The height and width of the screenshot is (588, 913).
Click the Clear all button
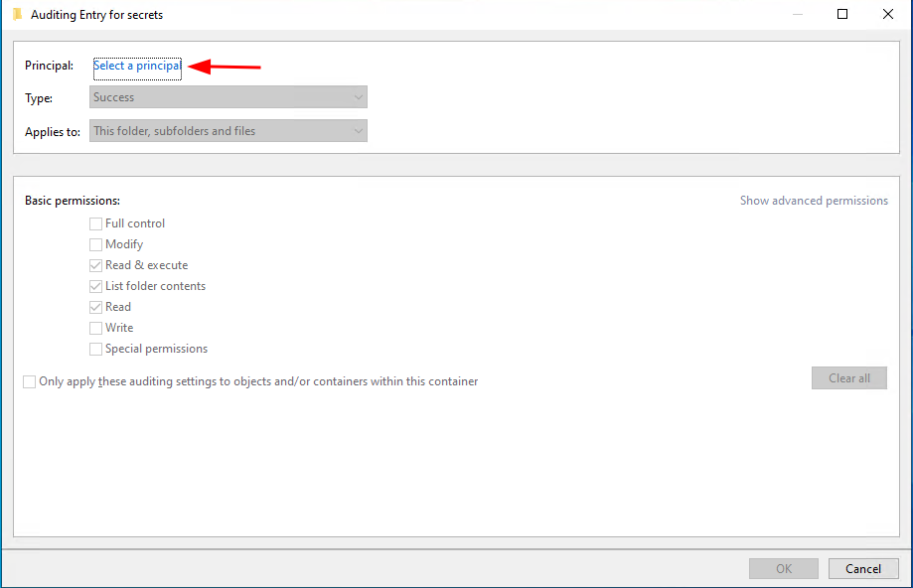click(x=849, y=378)
